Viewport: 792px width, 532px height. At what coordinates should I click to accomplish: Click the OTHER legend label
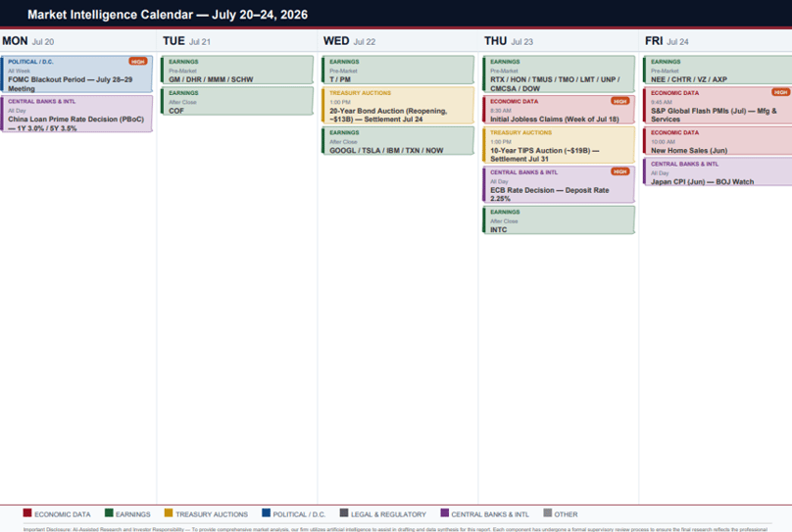(566, 514)
